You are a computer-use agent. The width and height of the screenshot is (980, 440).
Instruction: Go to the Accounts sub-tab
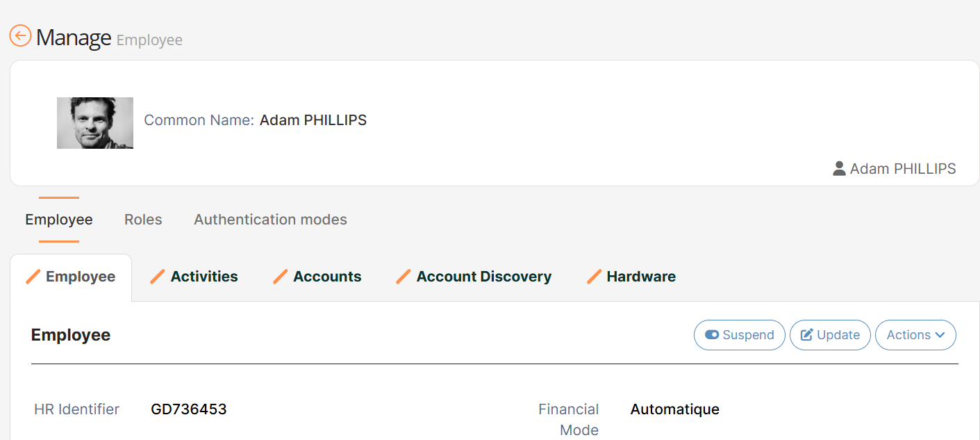tap(317, 277)
